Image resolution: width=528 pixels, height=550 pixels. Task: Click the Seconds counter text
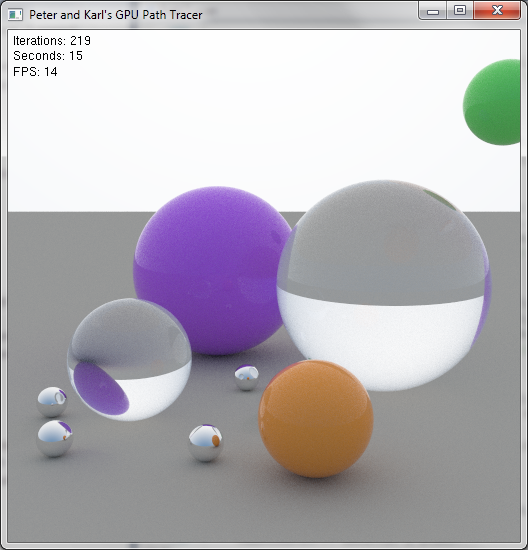click(x=48, y=56)
